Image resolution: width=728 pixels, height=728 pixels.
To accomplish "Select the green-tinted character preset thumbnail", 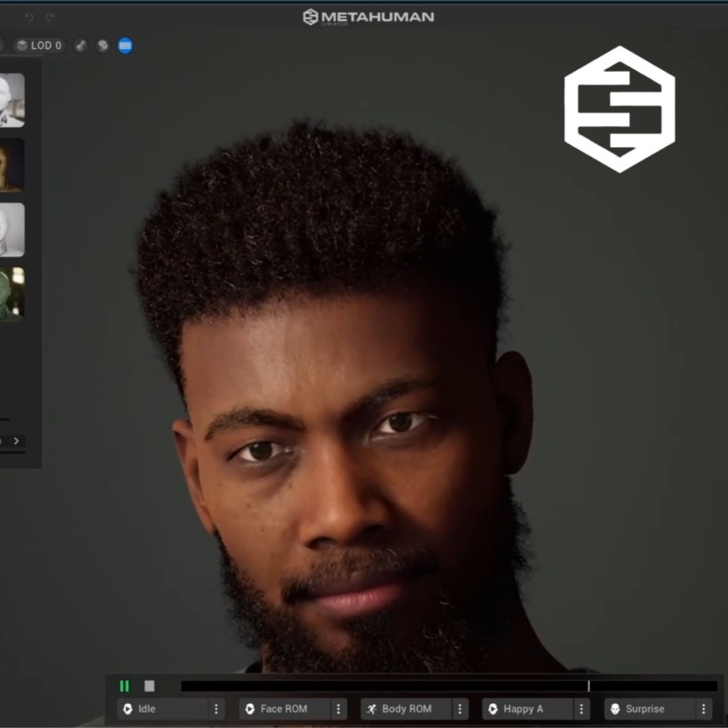I will click(x=12, y=294).
